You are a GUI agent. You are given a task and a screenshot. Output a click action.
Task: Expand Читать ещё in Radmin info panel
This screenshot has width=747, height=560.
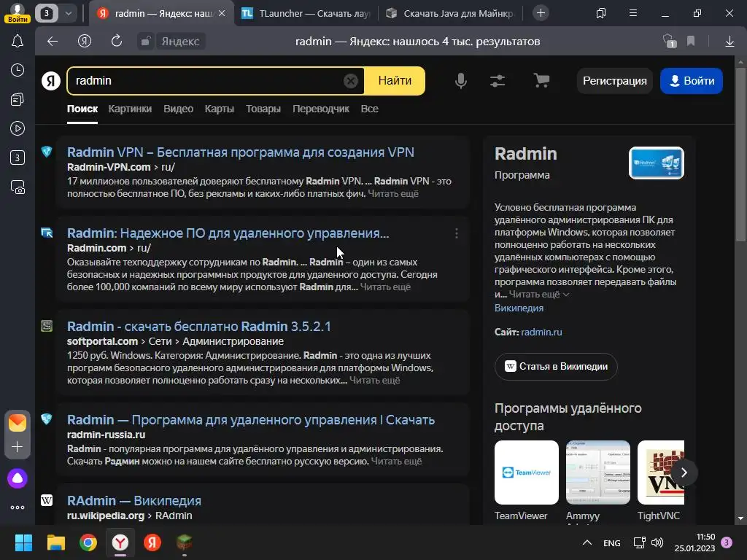click(x=539, y=295)
